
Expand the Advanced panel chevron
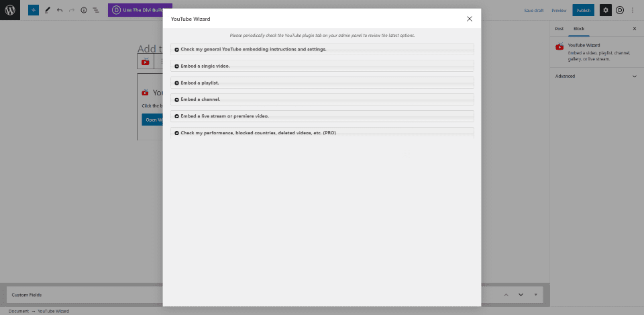click(634, 76)
